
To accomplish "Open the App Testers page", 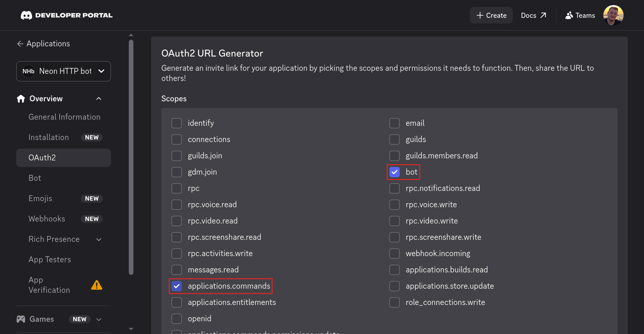I will pos(50,260).
